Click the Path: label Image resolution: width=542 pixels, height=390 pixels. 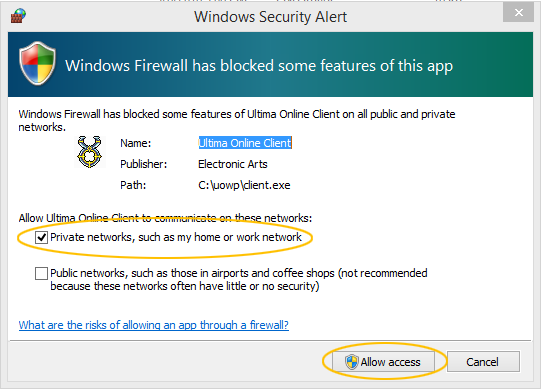[x=133, y=185]
